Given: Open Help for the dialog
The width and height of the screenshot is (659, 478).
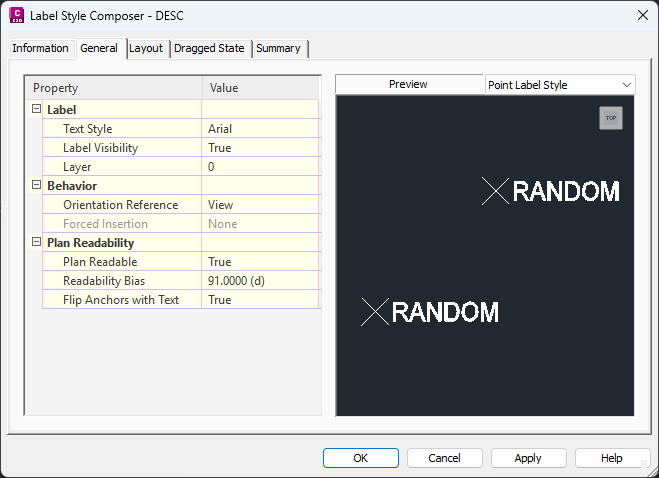Looking at the screenshot, I should pos(611,458).
